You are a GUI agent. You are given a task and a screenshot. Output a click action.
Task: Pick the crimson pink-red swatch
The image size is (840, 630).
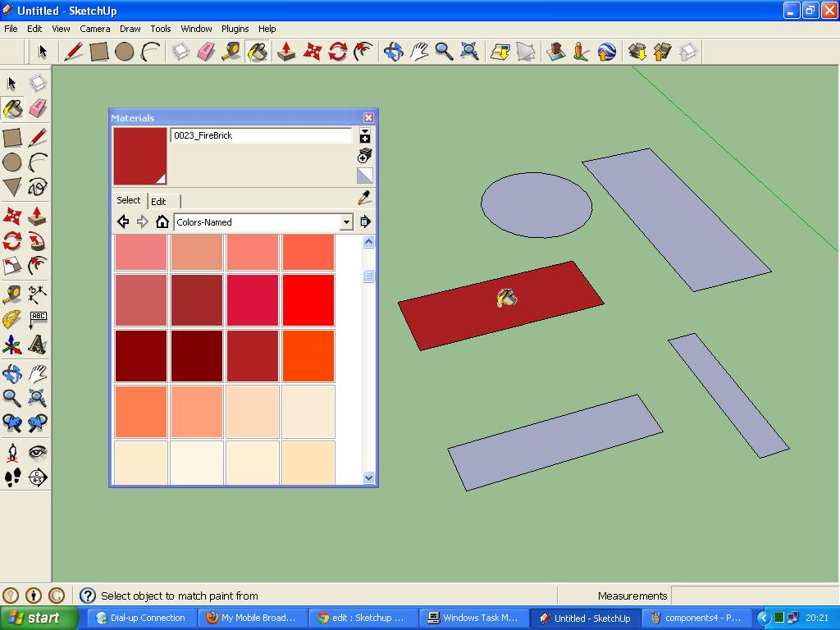(x=253, y=300)
